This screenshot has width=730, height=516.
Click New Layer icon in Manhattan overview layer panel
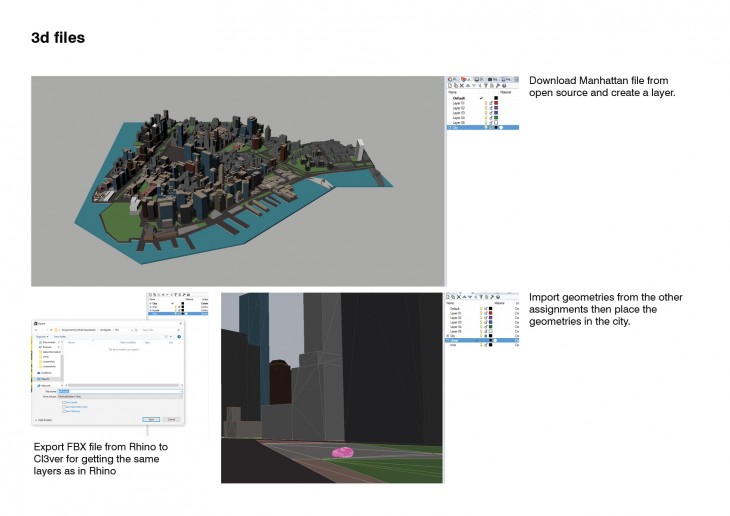(x=449, y=86)
